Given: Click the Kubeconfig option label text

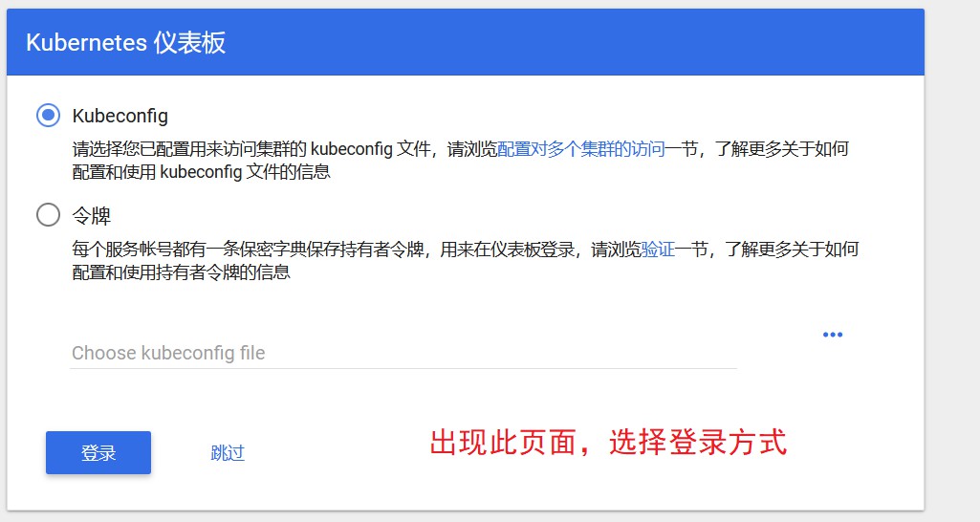Looking at the screenshot, I should click(x=120, y=116).
